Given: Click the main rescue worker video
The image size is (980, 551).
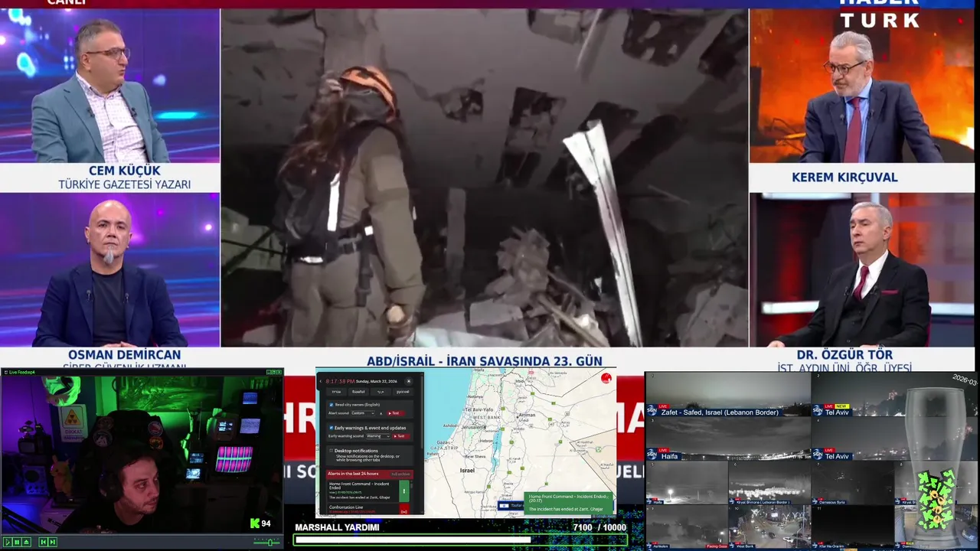Looking at the screenshot, I should [x=484, y=178].
